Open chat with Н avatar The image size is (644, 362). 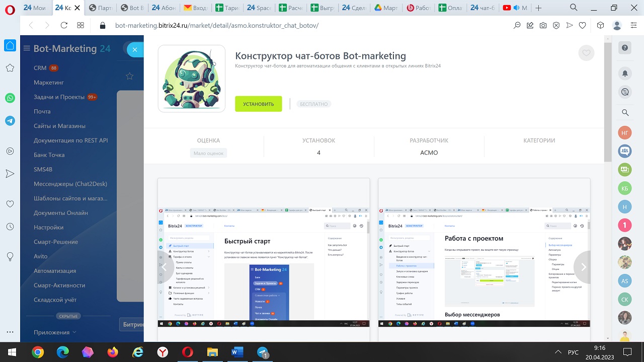(x=625, y=206)
